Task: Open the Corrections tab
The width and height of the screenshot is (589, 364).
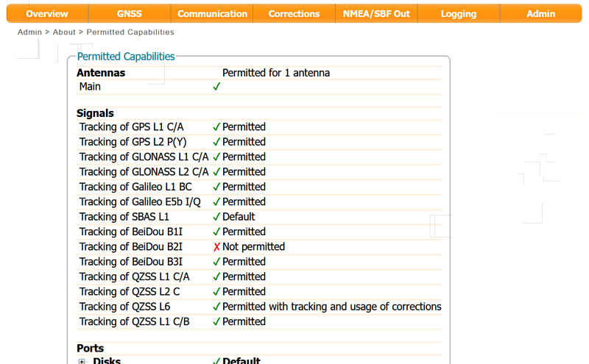Action: point(294,14)
